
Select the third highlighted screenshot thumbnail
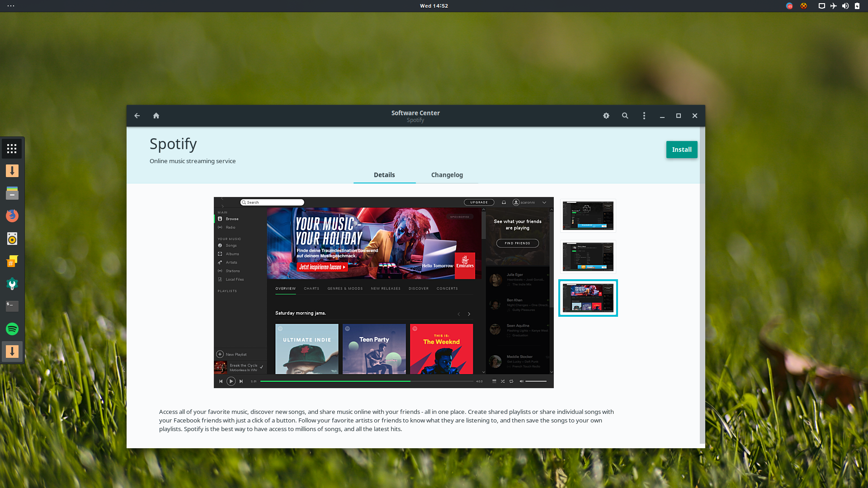pyautogui.click(x=588, y=298)
